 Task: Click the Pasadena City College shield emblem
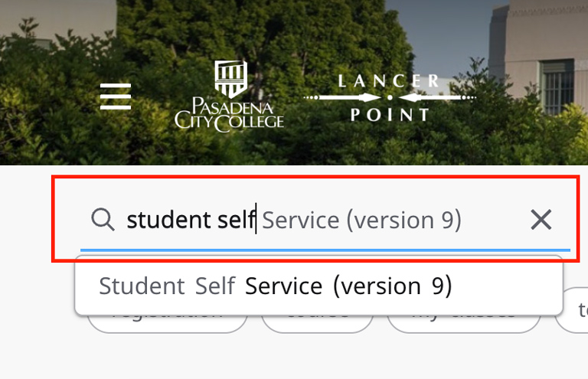[230, 79]
